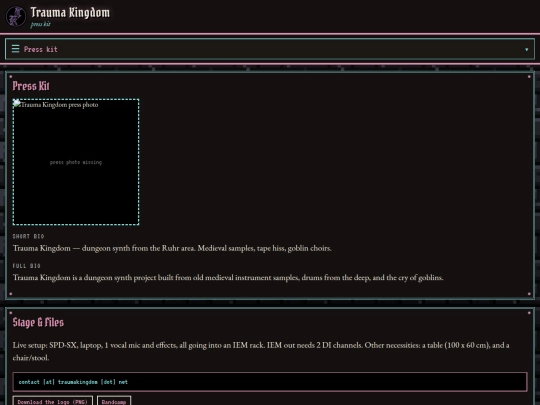This screenshot has width=540, height=405.
Task: Click the 'press kit' subtitle under the title
Action: click(x=40, y=24)
